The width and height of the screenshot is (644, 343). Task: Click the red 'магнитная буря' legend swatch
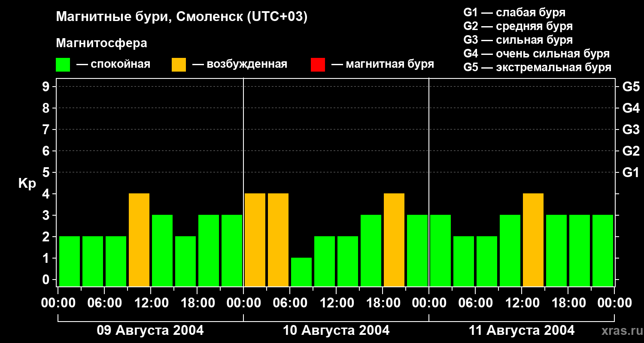pyautogui.click(x=318, y=65)
